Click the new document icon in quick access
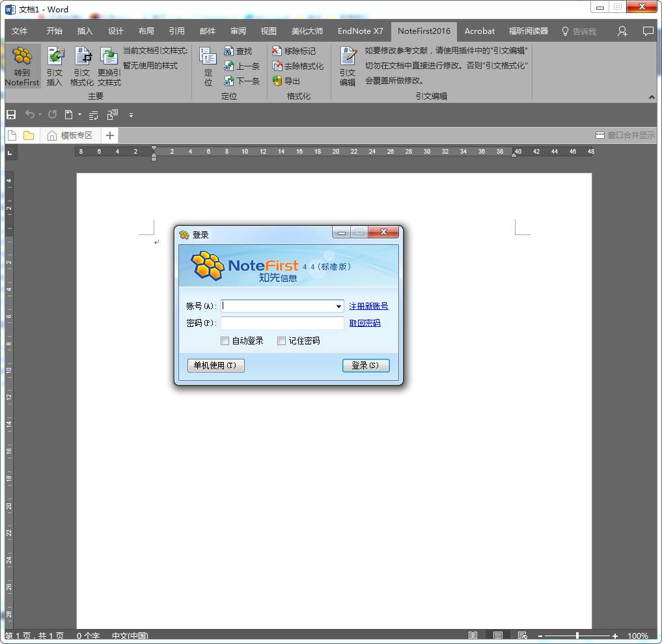662x644 pixels. click(x=68, y=115)
